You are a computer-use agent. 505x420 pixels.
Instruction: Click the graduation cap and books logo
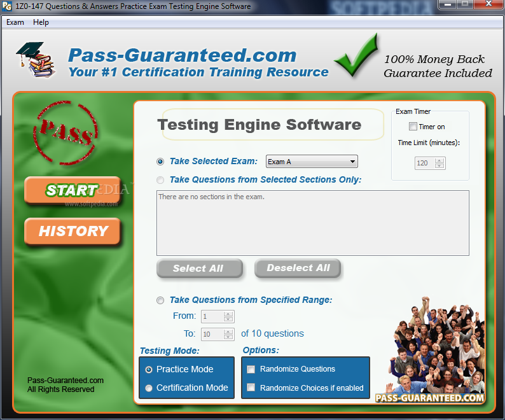pos(36,60)
